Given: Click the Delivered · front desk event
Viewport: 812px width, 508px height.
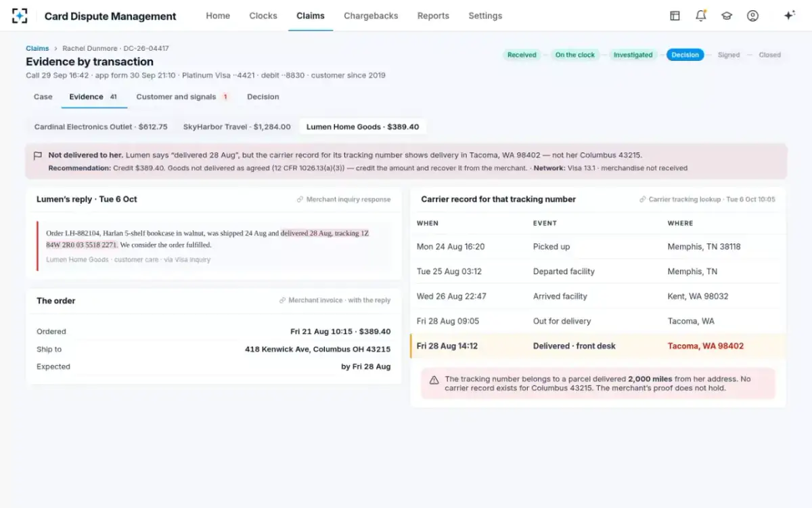Looking at the screenshot, I should coord(574,346).
